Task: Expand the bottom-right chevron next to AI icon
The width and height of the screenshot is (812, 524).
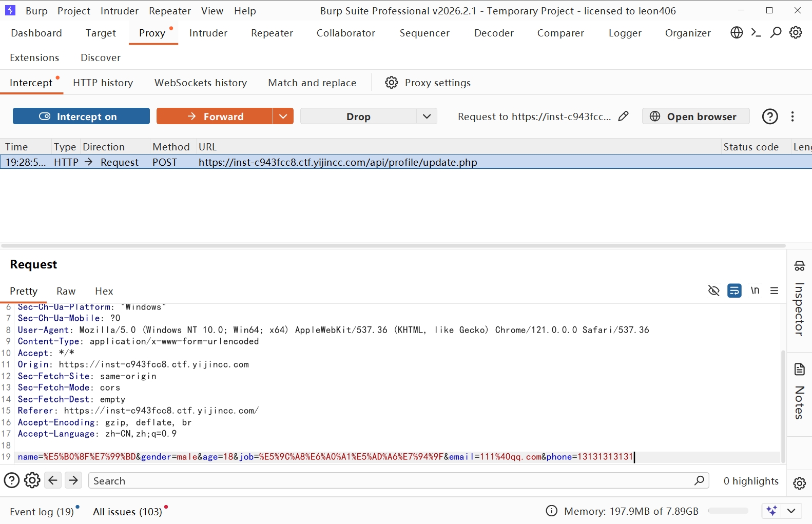Action: tap(791, 511)
